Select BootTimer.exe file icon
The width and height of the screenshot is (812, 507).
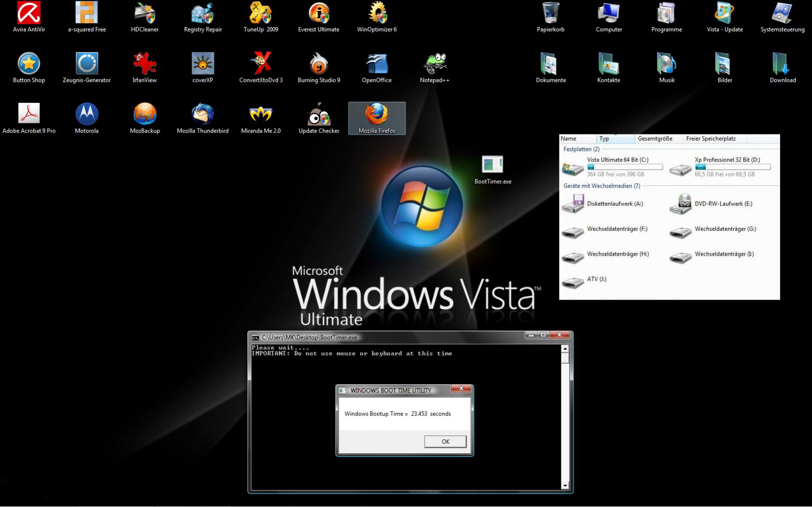tap(493, 169)
